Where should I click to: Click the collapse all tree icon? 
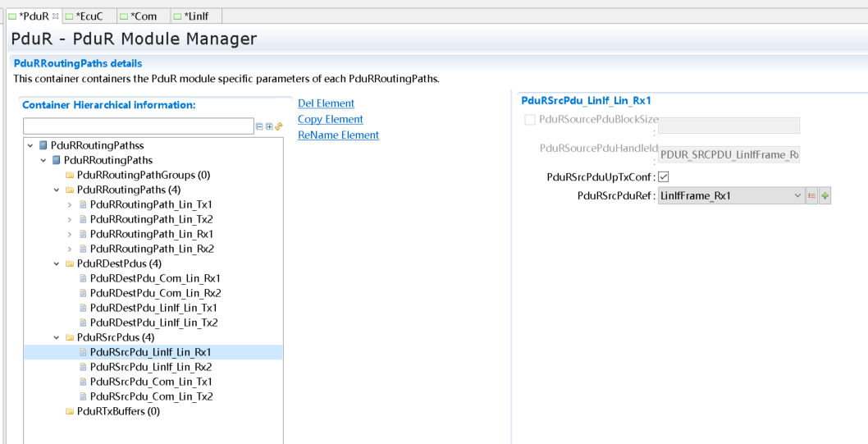[259, 126]
